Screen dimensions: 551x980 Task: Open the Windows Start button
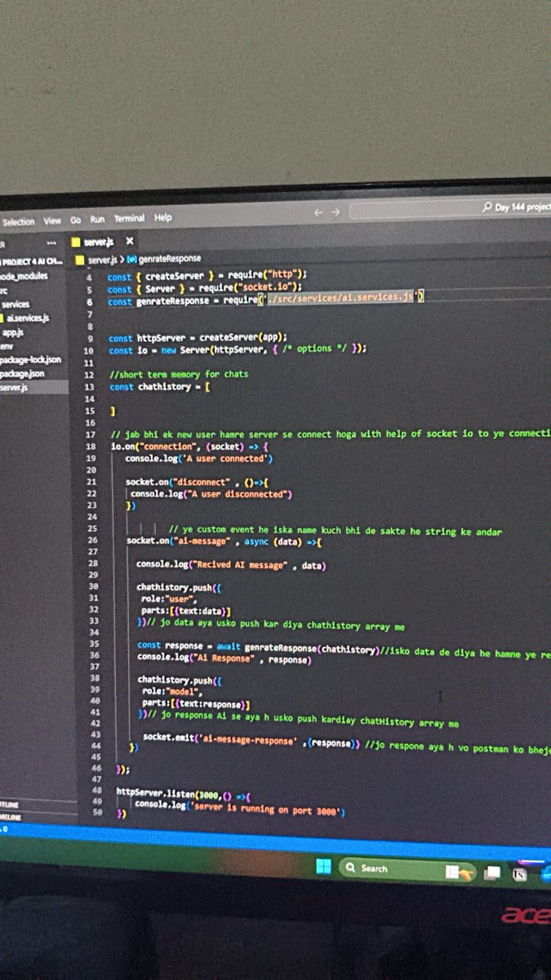(324, 866)
